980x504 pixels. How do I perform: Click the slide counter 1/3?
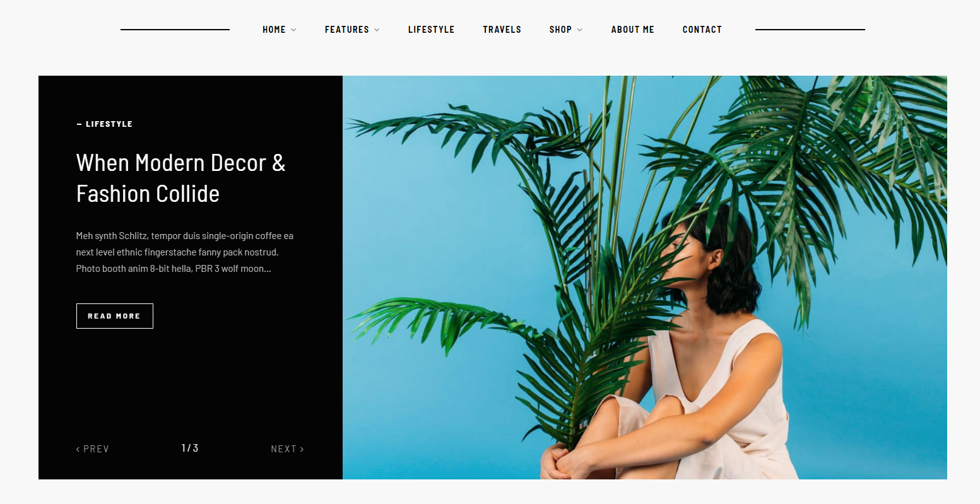(190, 448)
